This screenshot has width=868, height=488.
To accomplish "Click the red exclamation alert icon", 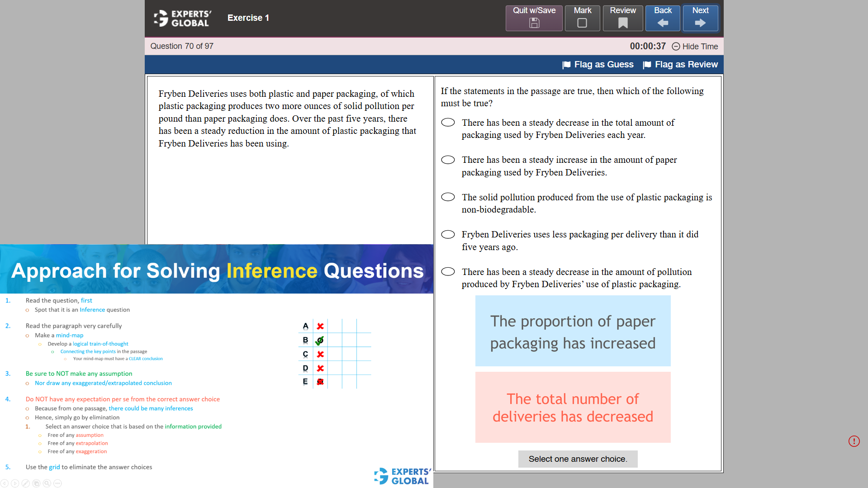I will coord(854,441).
